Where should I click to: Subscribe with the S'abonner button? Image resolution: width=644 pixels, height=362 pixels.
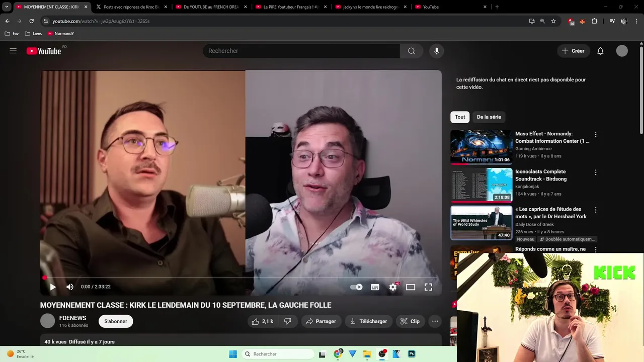click(x=116, y=321)
